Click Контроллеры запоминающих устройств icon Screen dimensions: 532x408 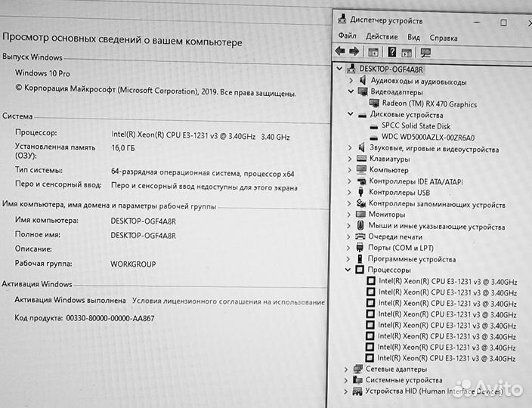361,203
